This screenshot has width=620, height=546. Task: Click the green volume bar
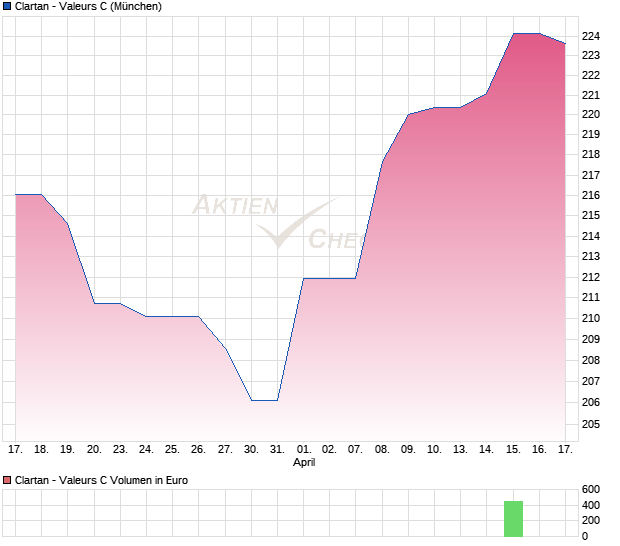click(513, 518)
